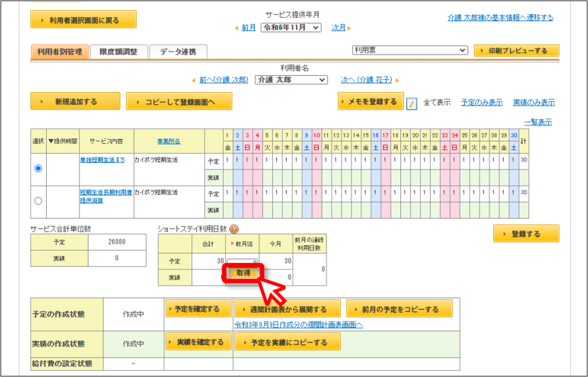
Task: Click the next month arrow icon
Action: point(349,28)
